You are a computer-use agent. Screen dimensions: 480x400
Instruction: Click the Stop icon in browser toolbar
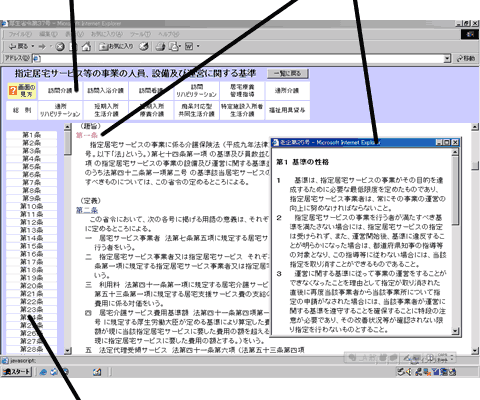point(60,47)
